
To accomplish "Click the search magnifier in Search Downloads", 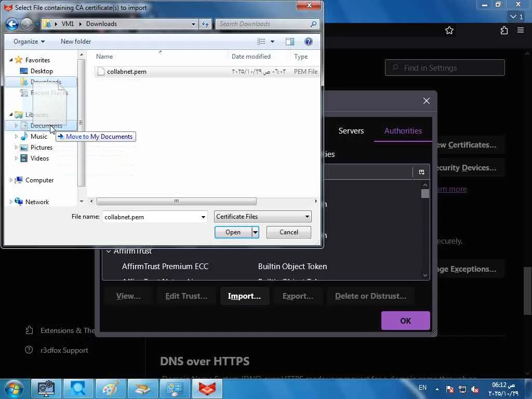I will point(313,24).
